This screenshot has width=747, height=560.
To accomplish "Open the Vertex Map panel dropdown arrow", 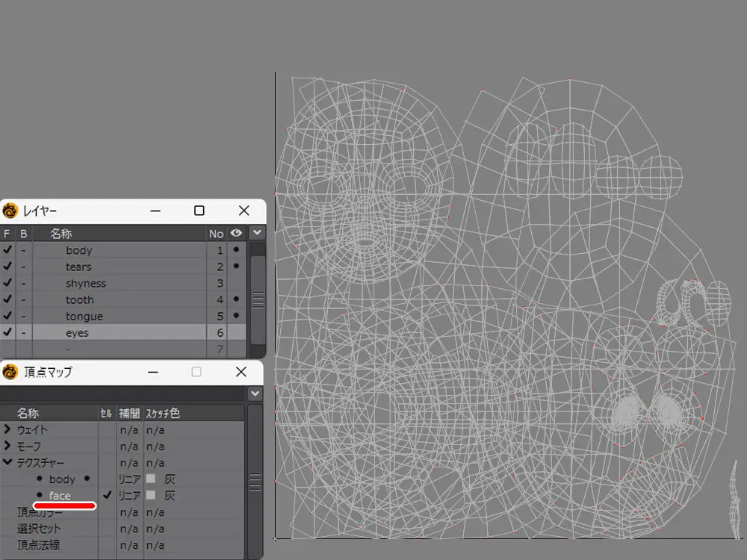I will [255, 393].
